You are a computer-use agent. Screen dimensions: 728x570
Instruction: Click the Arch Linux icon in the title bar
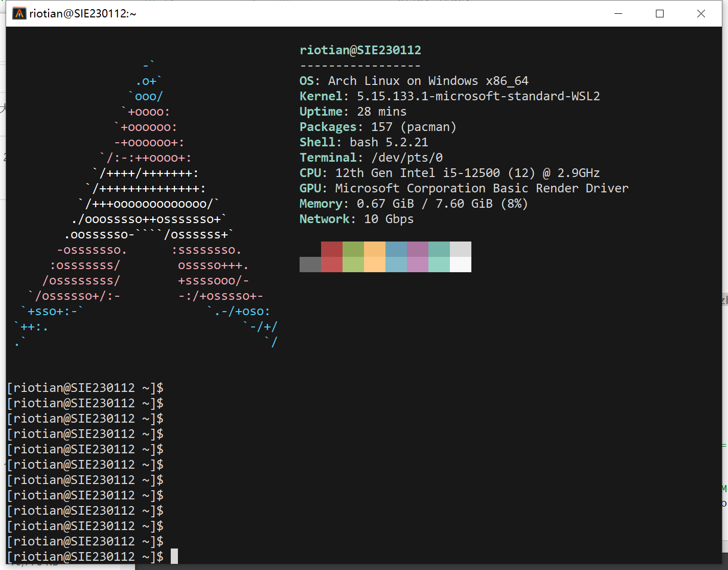click(x=20, y=13)
